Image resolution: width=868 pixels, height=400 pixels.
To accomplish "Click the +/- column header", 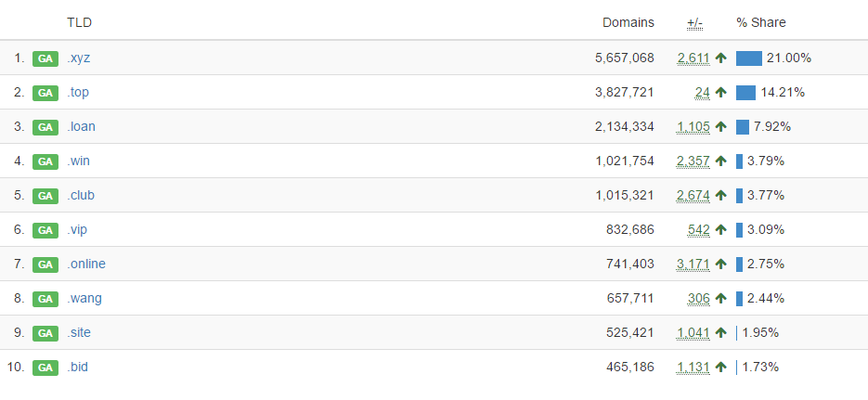I will 694,22.
